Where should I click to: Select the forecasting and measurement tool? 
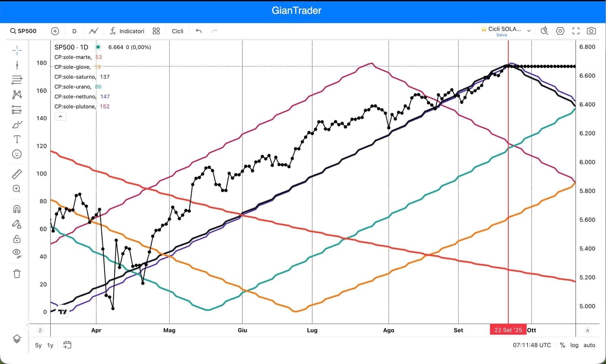(x=17, y=109)
